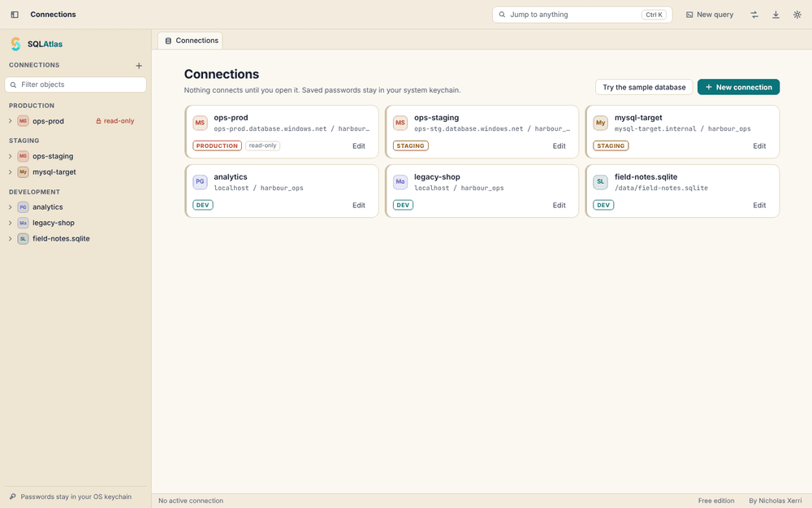Switch theme with the sun icon
812x508 pixels.
click(797, 15)
